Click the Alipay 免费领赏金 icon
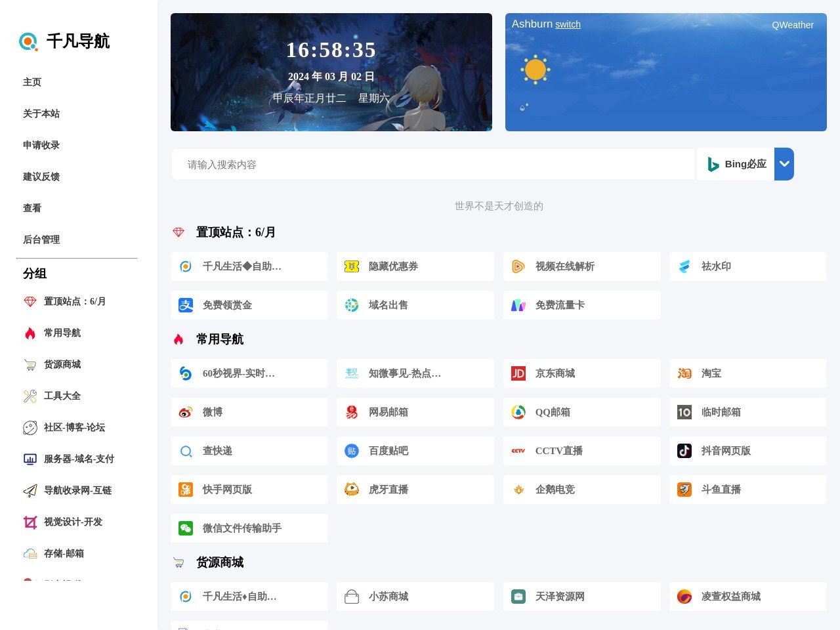This screenshot has height=630, width=840. tap(186, 304)
